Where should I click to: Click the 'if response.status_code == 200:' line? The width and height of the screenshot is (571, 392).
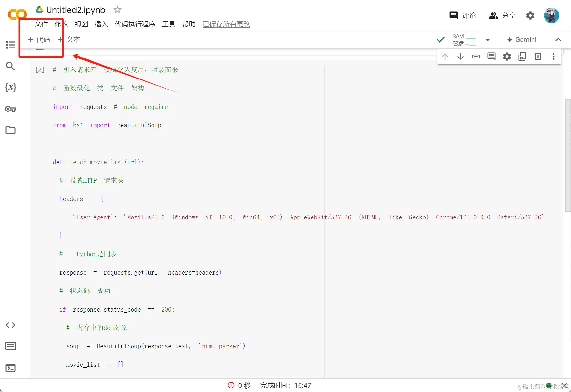pyautogui.click(x=117, y=310)
